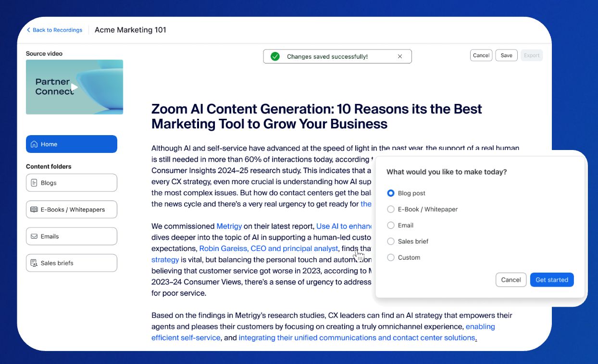
Task: Open the Blogs folder
Action: point(72,183)
